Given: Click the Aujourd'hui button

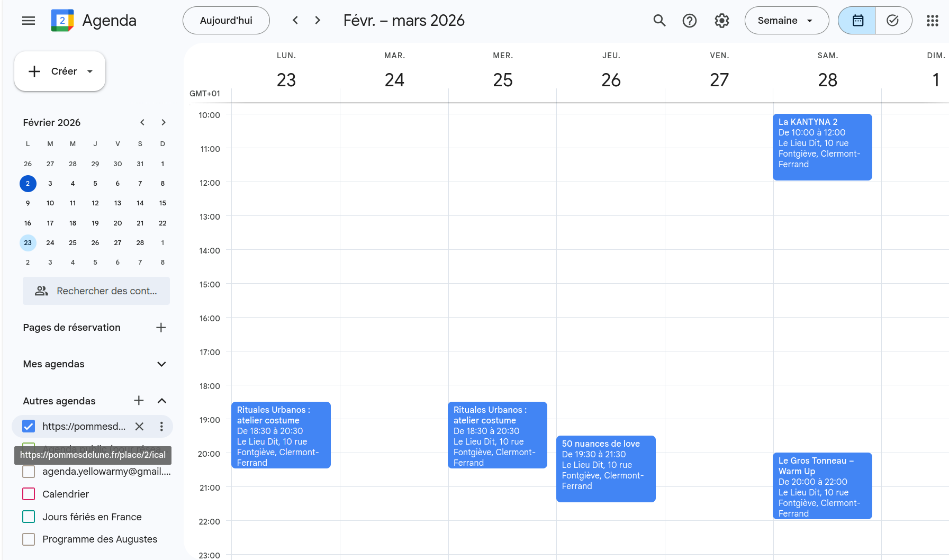Looking at the screenshot, I should 226,21.
